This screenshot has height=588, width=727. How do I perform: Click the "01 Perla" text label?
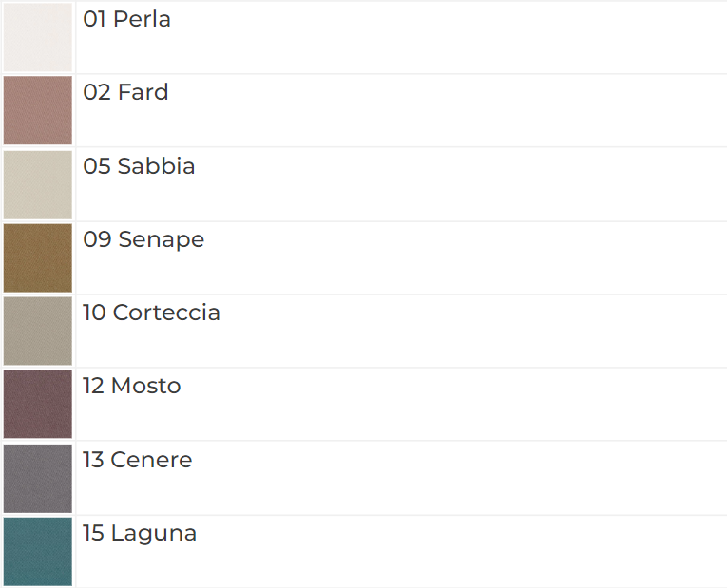pos(127,19)
